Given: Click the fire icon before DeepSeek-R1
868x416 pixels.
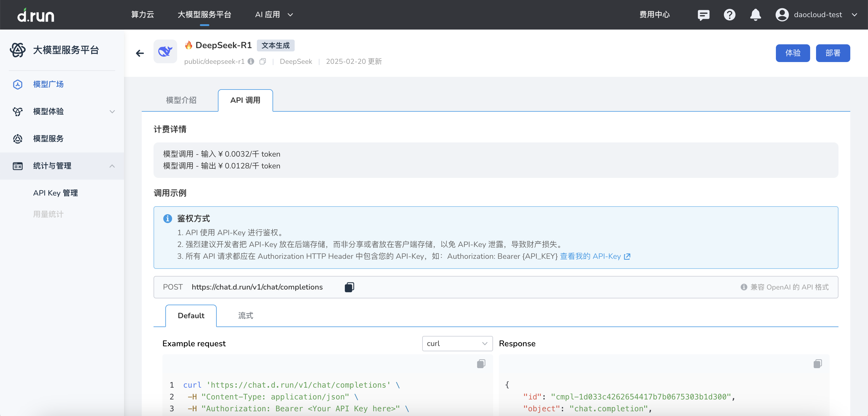Looking at the screenshot, I should 189,45.
